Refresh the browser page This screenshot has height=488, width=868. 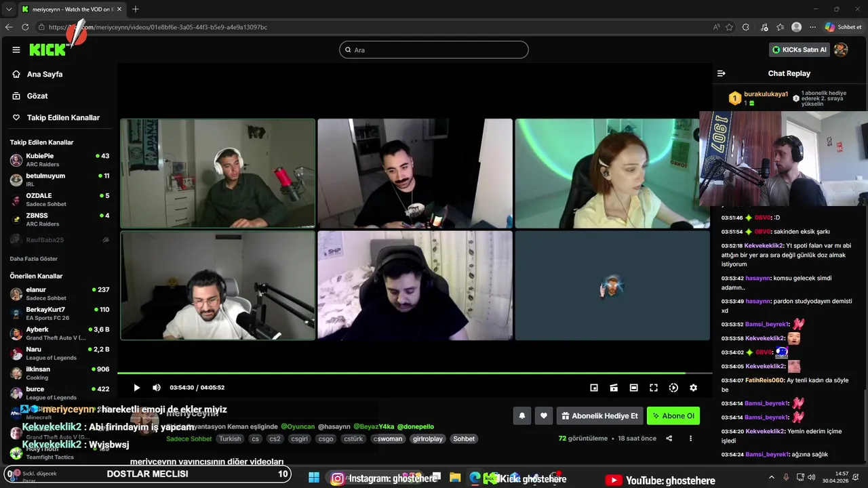click(25, 27)
